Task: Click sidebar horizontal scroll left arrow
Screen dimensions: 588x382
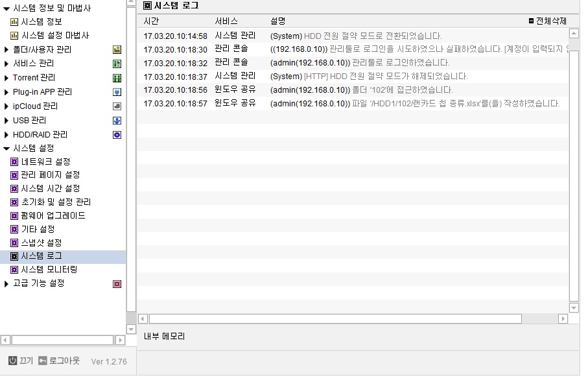Action: click(5, 340)
